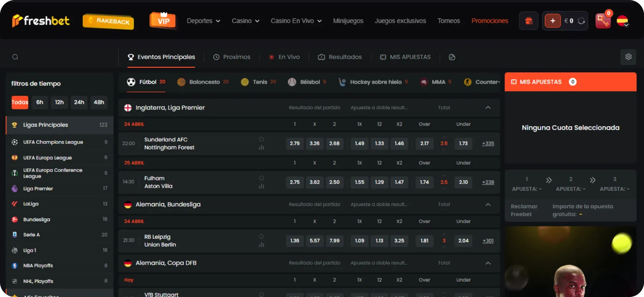Image resolution: width=644 pixels, height=297 pixels.
Task: Select the 12h time filter
Action: 59,102
